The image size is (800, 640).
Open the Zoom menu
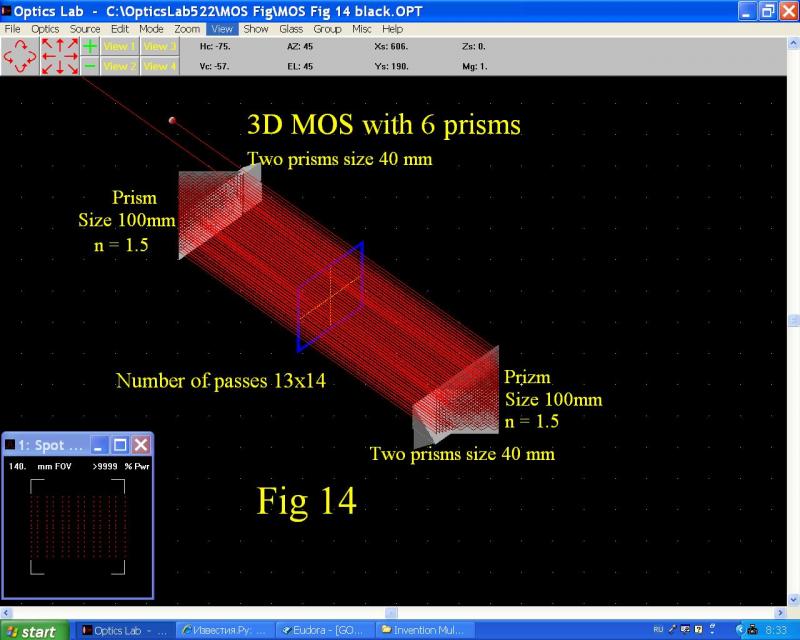[x=187, y=29]
